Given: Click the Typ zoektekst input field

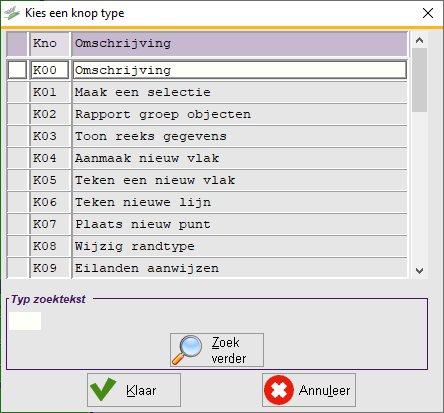Looking at the screenshot, I should click(25, 321).
